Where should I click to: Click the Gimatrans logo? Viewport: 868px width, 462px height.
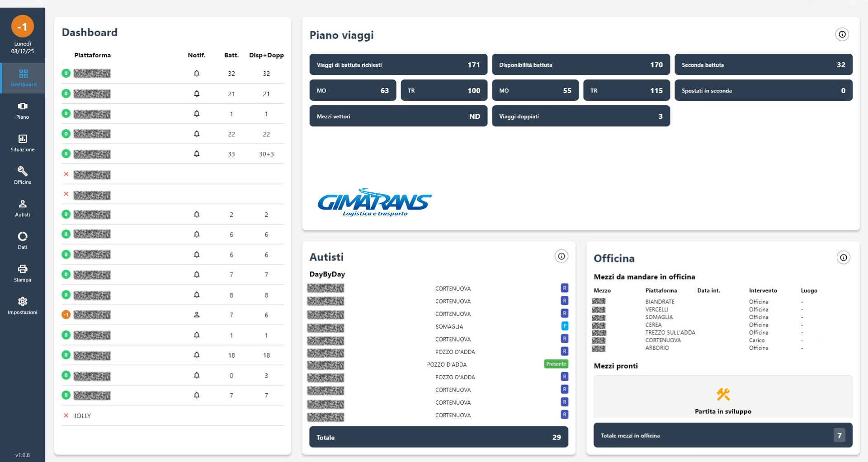pyautogui.click(x=375, y=203)
